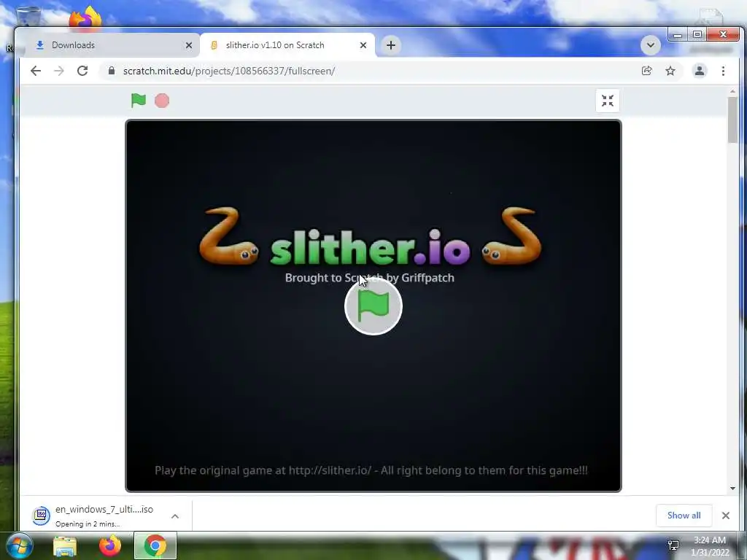The width and height of the screenshot is (747, 560).
Task: Restore down the Chrome window
Action: pos(697,35)
